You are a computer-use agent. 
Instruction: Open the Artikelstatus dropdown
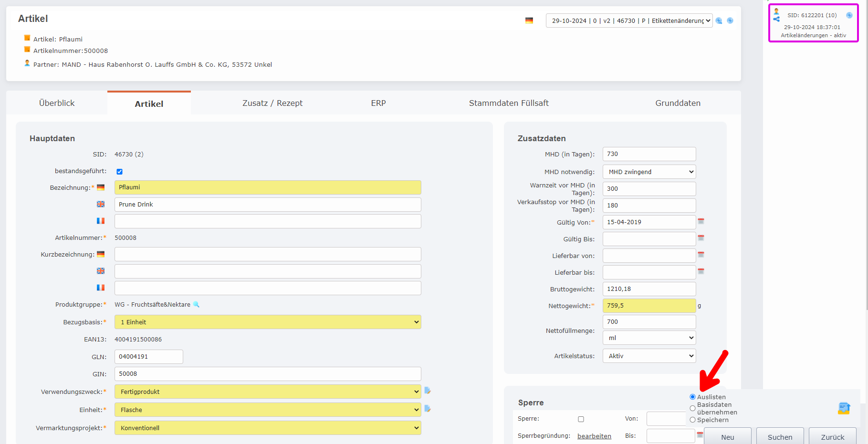point(649,356)
